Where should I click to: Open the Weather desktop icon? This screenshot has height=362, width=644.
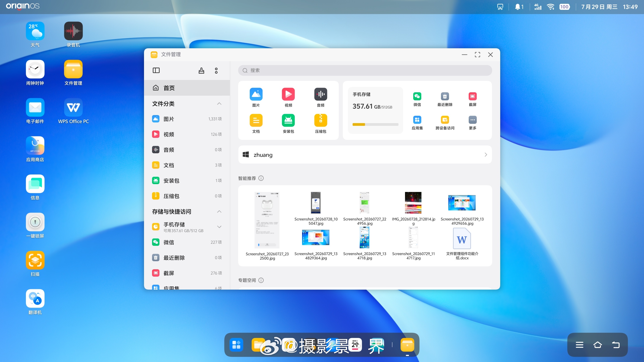pos(35,34)
